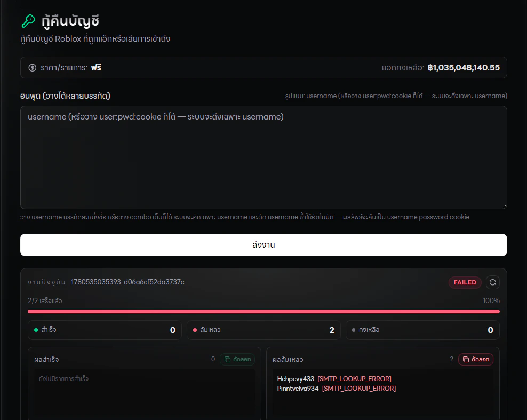Submit the job with ส่งงาน button
Image resolution: width=527 pixels, height=420 pixels.
pos(263,245)
